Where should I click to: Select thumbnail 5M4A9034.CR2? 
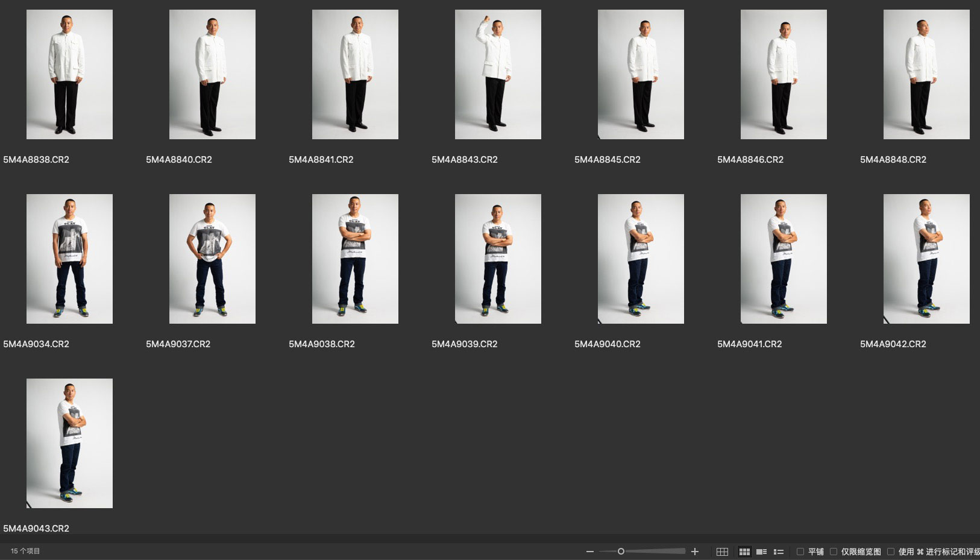(x=69, y=259)
